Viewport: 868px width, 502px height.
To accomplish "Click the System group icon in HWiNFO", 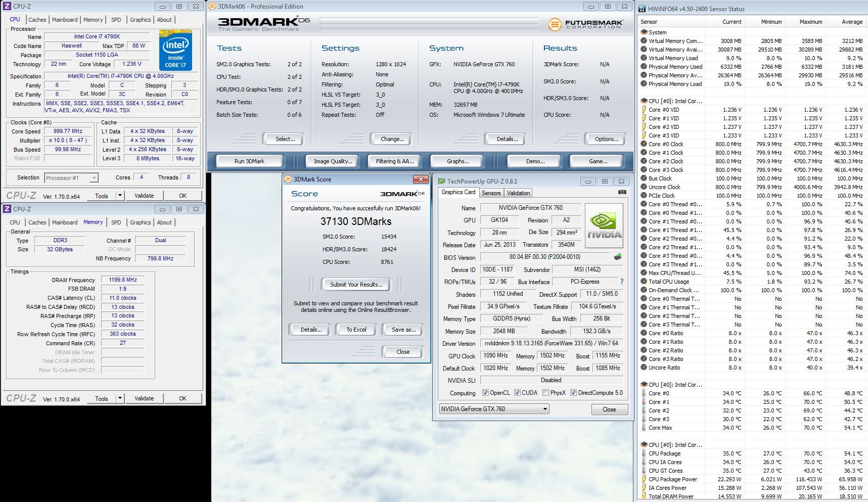I will (644, 32).
